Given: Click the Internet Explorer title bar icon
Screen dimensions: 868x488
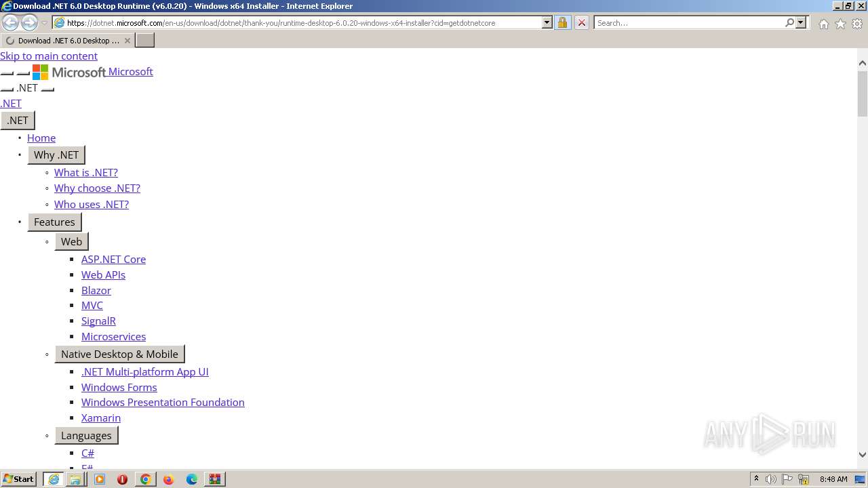Looking at the screenshot, I should (x=6, y=6).
